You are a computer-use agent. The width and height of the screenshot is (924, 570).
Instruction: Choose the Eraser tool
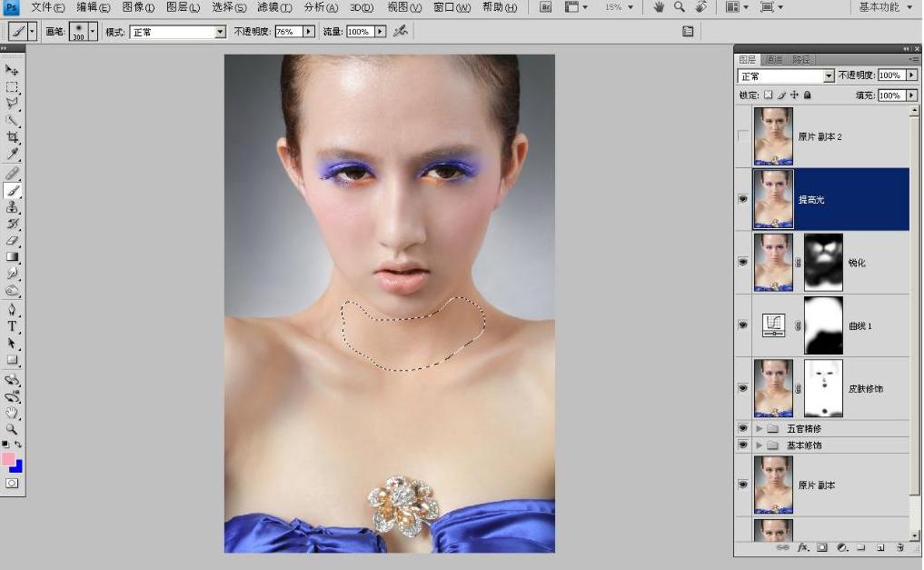(x=12, y=241)
